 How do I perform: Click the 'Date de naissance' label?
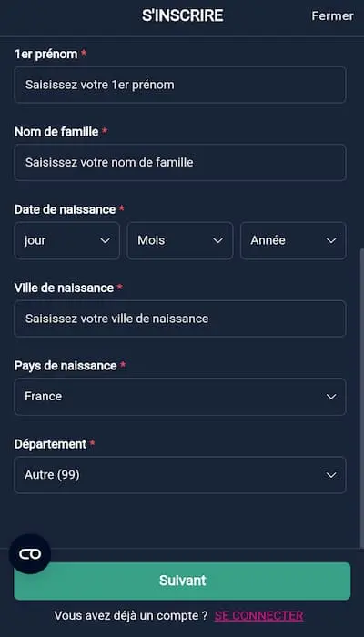point(65,209)
